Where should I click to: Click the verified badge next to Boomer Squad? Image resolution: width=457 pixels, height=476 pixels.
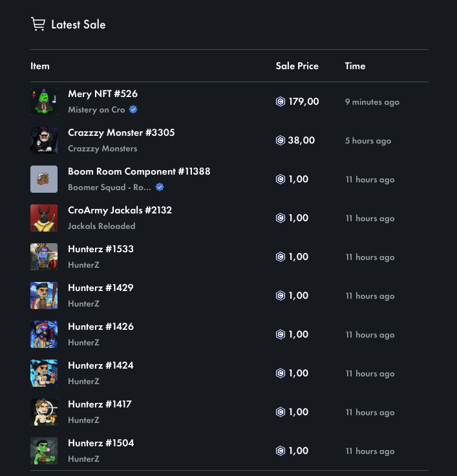point(160,188)
